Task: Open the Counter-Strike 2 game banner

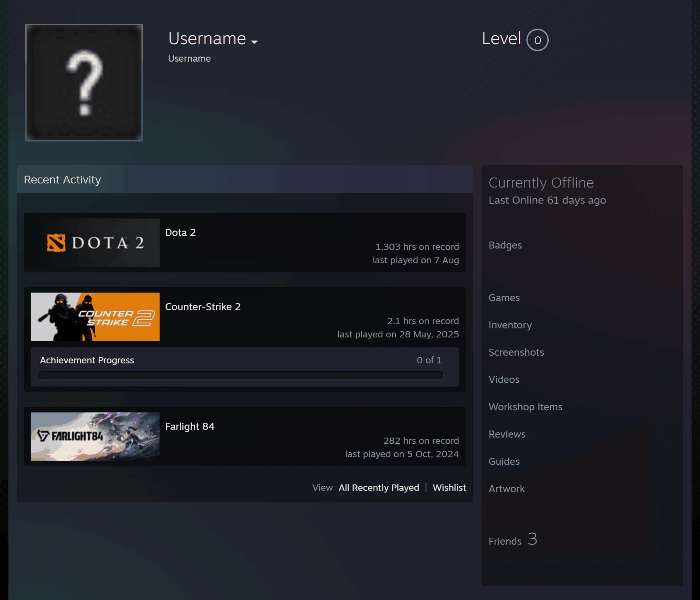Action: [x=95, y=317]
